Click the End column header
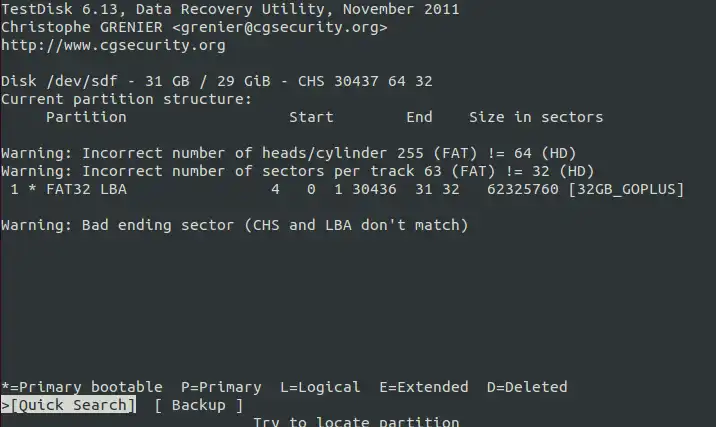The image size is (716, 427). point(419,117)
